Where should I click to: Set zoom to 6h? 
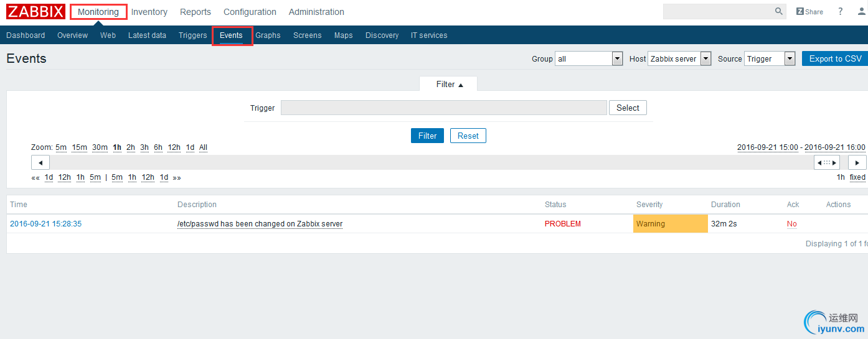(x=158, y=147)
